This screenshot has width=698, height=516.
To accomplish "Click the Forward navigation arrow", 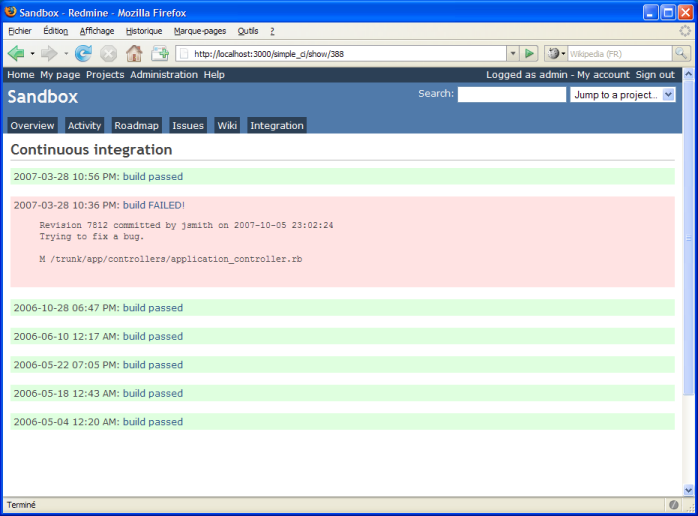I will click(49, 53).
